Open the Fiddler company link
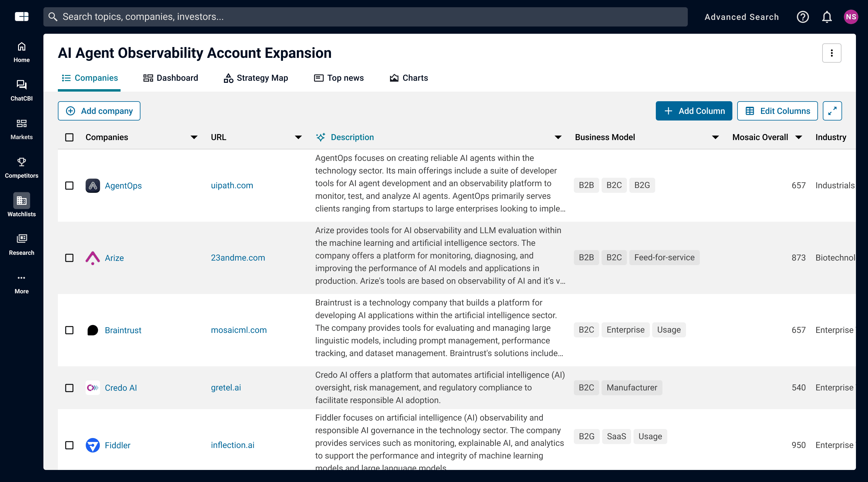The height and width of the screenshot is (482, 868). 117,445
